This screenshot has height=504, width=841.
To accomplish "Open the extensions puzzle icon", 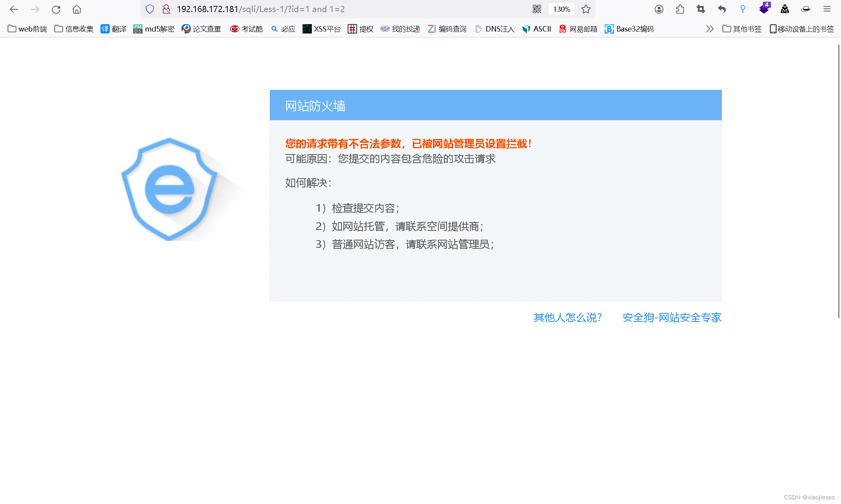I will tap(680, 9).
